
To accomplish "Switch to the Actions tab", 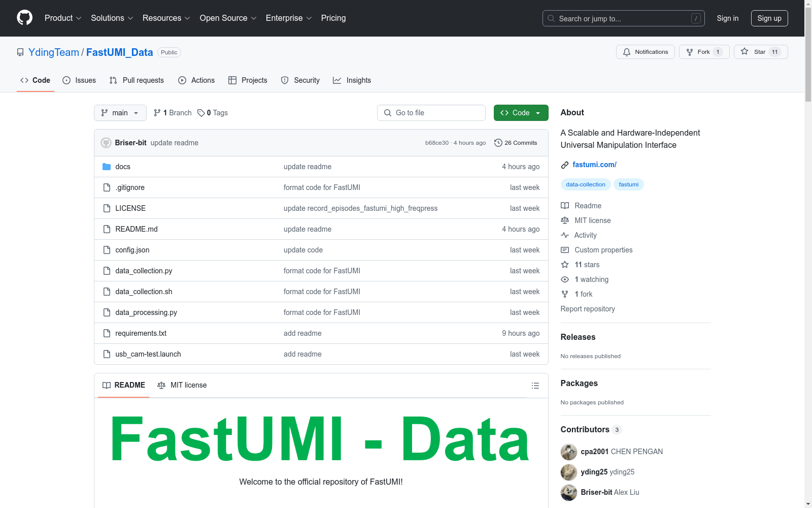I will pos(196,80).
